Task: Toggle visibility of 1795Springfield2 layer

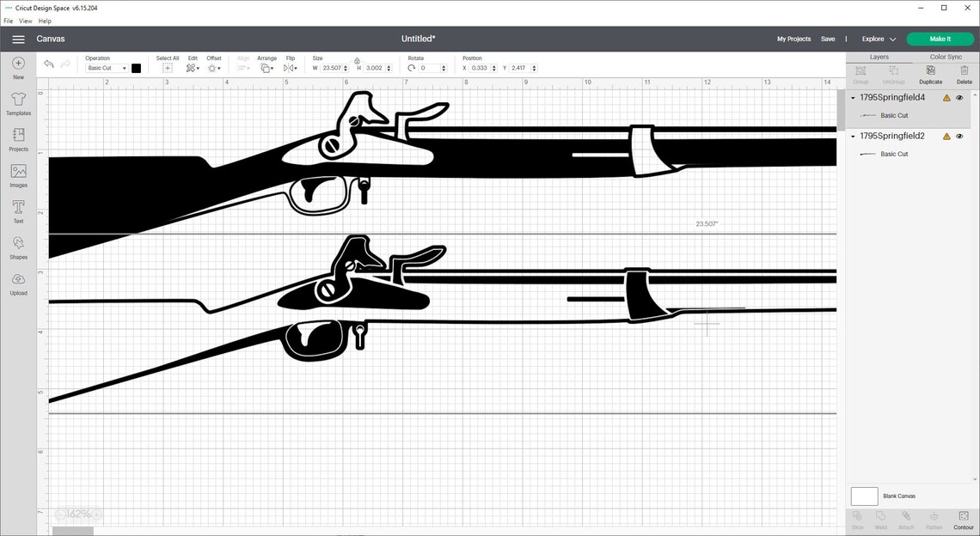Action: pos(960,136)
